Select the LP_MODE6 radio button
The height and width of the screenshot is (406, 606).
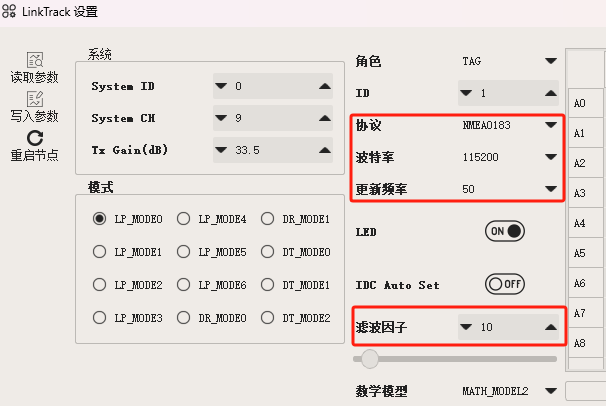click(x=183, y=285)
